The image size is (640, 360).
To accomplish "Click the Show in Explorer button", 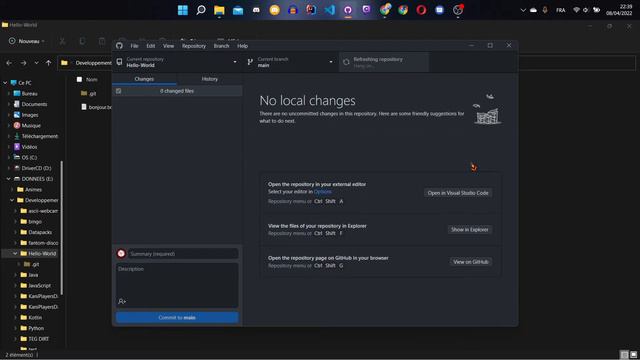I will 469,229.
